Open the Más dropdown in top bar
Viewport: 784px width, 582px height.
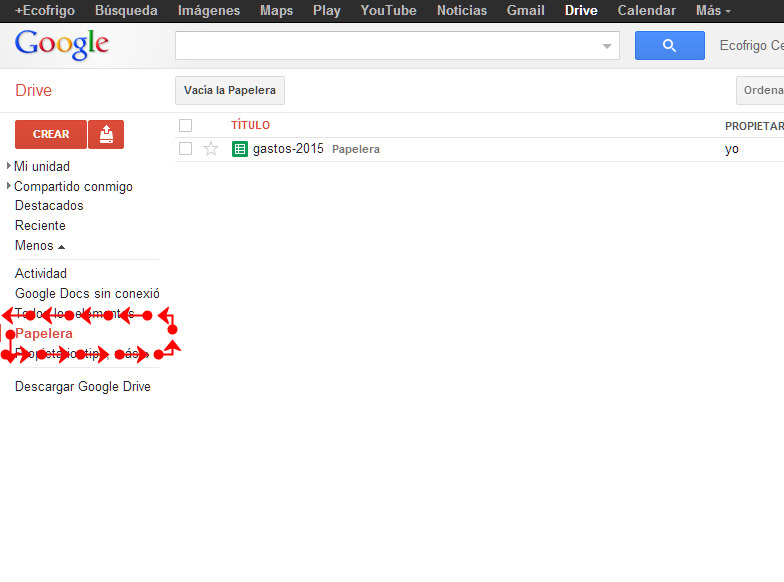(x=713, y=10)
